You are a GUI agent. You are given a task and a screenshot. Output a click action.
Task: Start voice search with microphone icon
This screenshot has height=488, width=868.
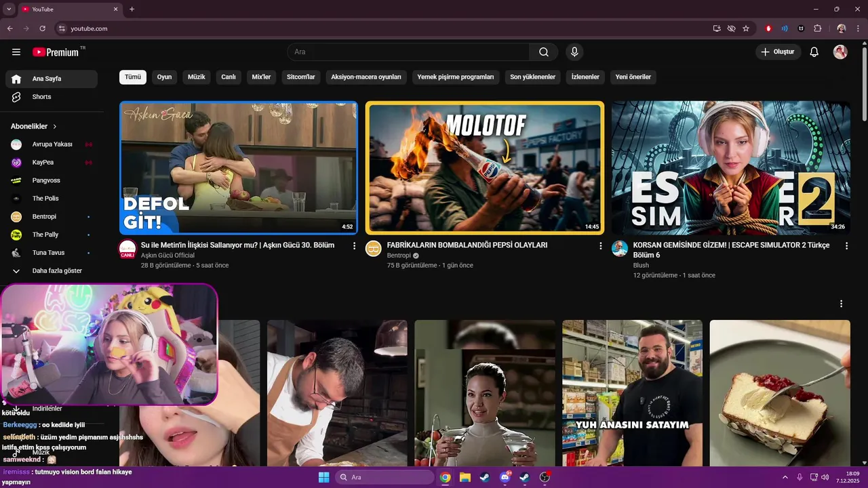(574, 52)
